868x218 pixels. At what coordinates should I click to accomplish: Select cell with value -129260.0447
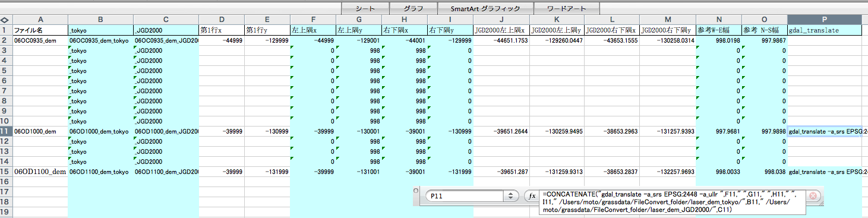pyautogui.click(x=557, y=40)
